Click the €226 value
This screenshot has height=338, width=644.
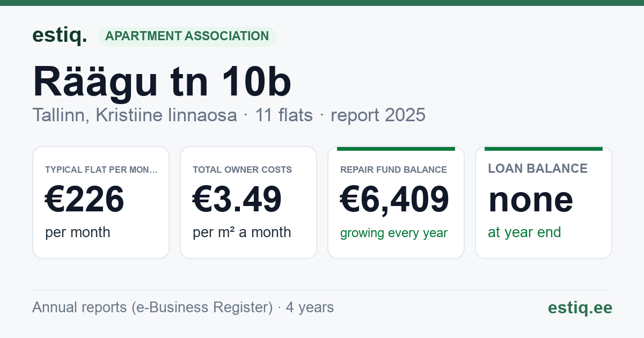tap(85, 200)
